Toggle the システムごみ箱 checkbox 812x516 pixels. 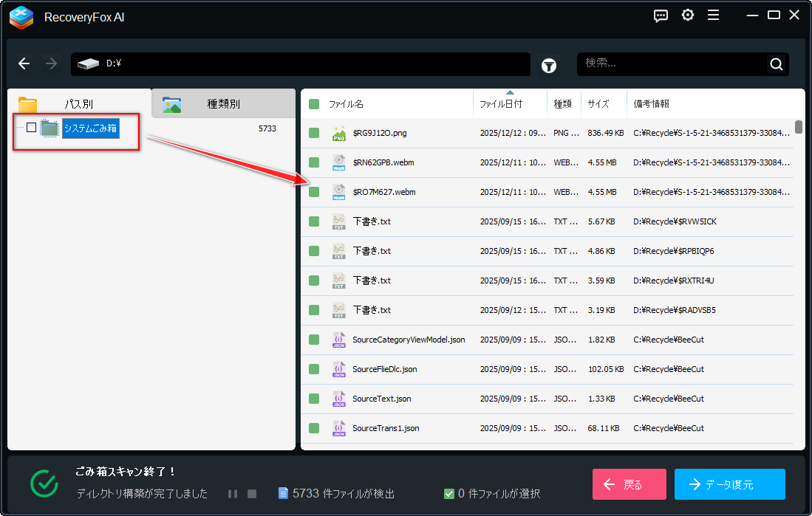[x=31, y=128]
